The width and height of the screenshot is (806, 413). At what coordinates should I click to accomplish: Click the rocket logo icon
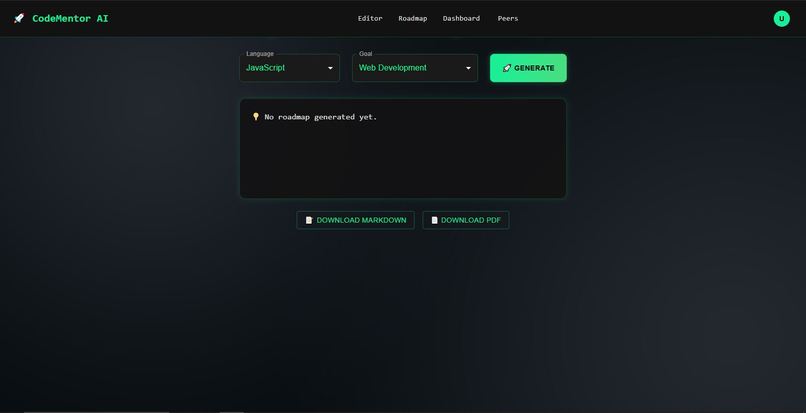tap(19, 19)
